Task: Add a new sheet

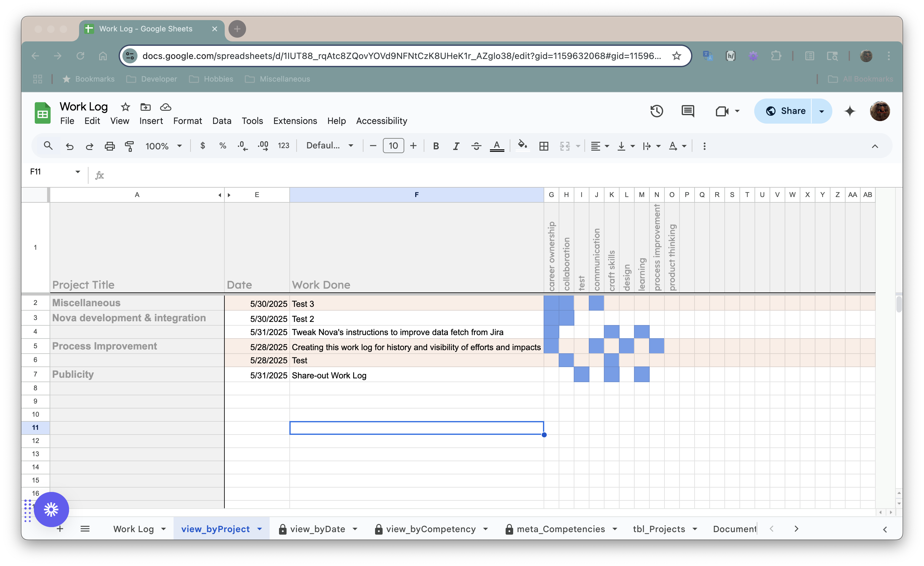Action: click(x=60, y=529)
